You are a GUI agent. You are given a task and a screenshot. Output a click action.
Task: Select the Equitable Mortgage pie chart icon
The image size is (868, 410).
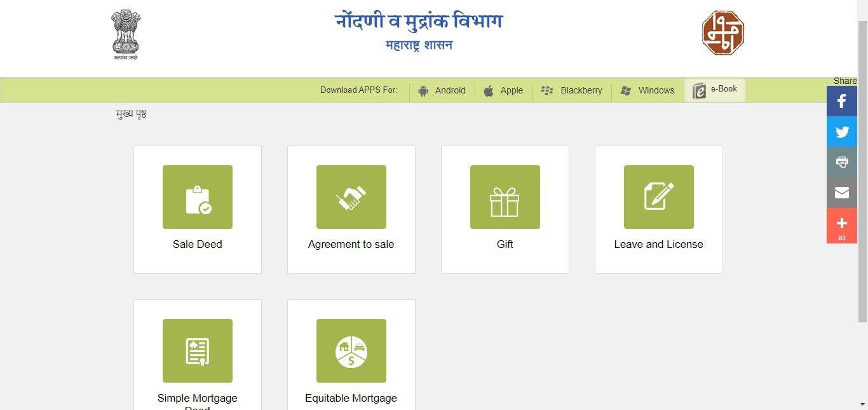351,351
